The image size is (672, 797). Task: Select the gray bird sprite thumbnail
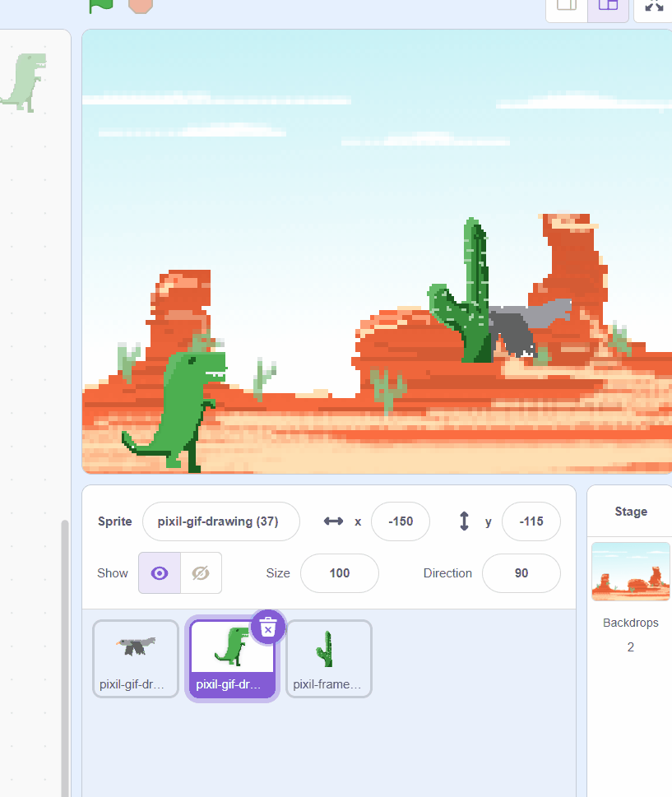tap(136, 659)
